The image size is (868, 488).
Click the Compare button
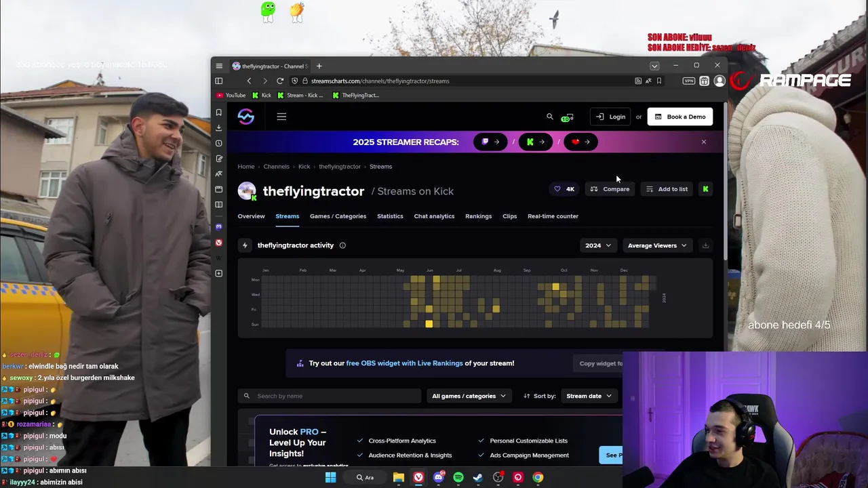610,189
